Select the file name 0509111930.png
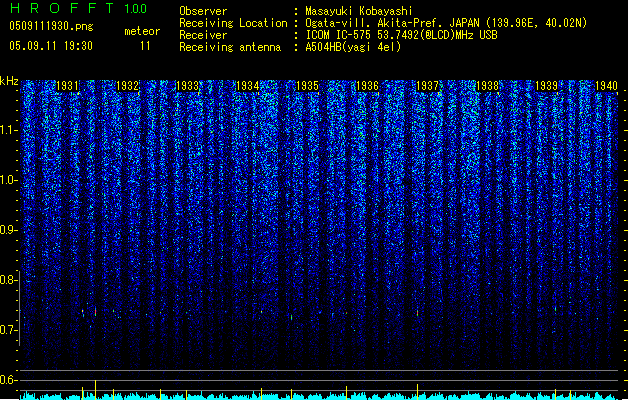Screen dimensions: 629x400 pos(51,27)
